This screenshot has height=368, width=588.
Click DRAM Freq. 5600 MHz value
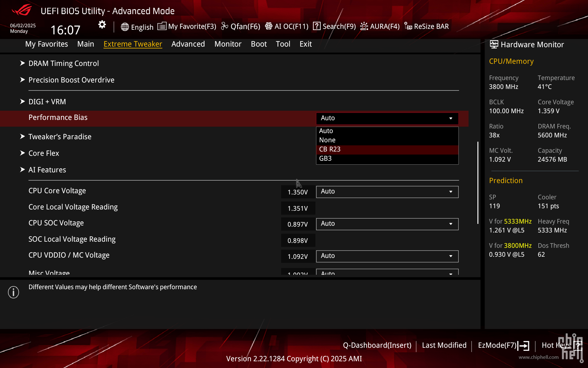pos(552,135)
